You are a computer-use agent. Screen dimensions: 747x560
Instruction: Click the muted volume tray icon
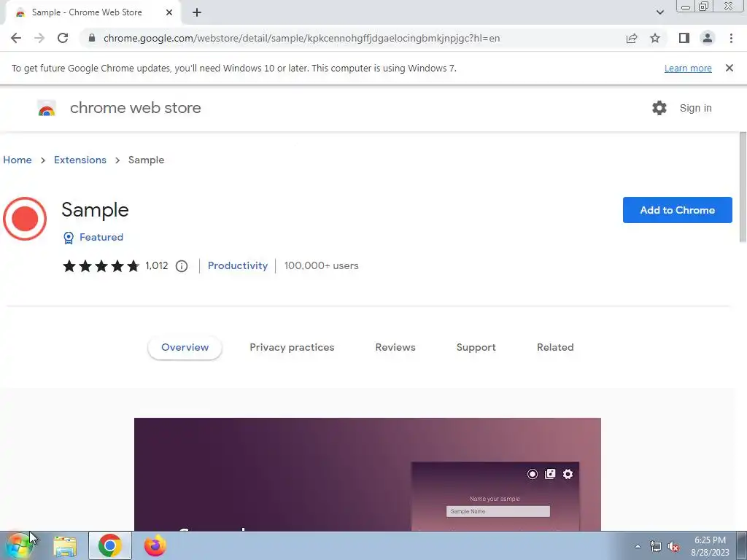[673, 546]
